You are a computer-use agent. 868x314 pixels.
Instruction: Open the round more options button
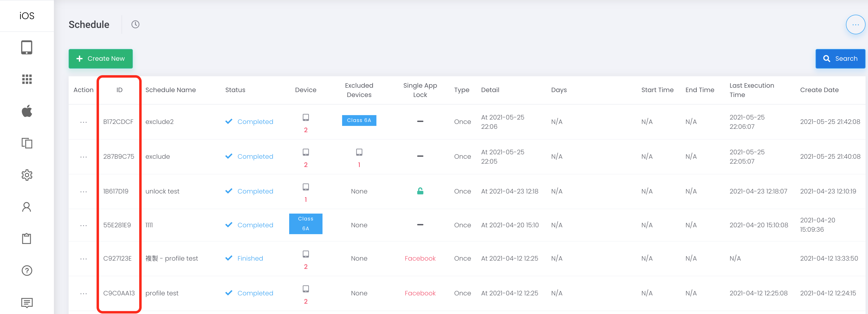click(855, 24)
